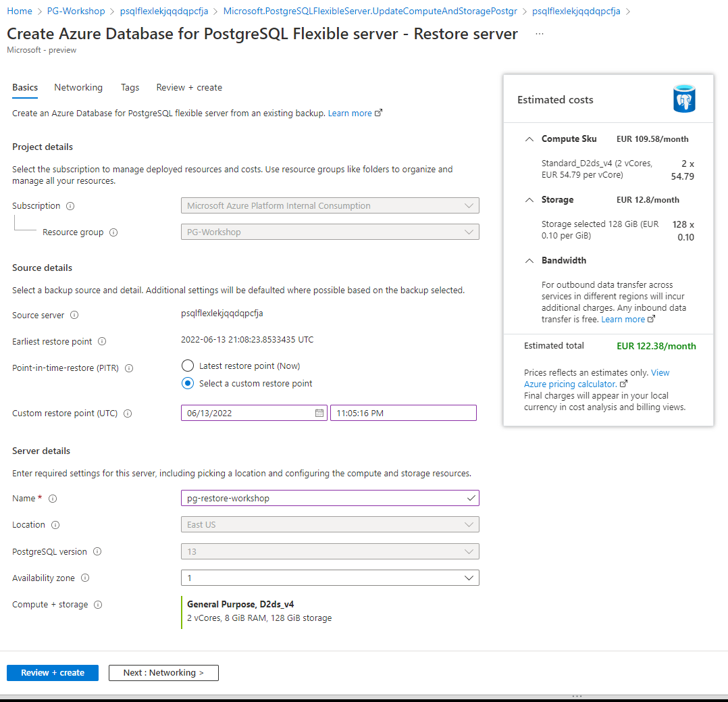
Task: Select the Latest restore point (Now) option
Action: pyautogui.click(x=186, y=366)
